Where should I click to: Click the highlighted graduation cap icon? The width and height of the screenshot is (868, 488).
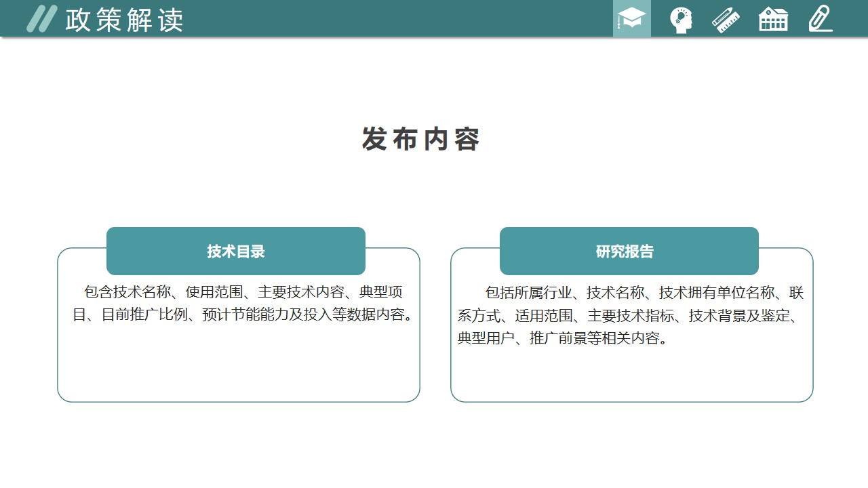(x=631, y=19)
